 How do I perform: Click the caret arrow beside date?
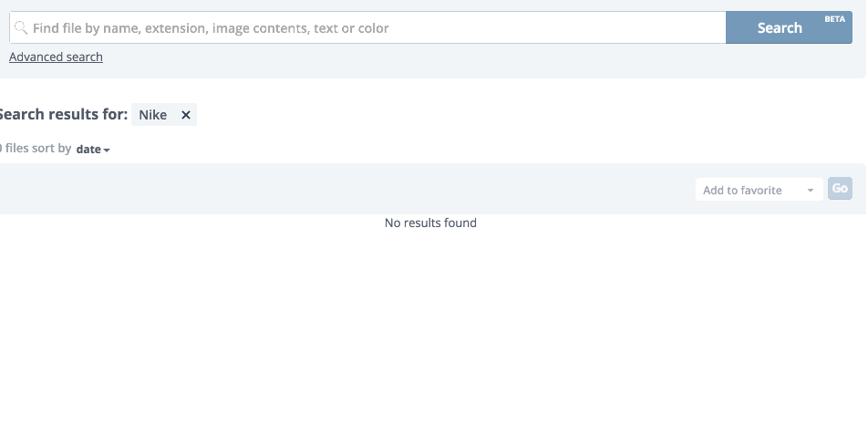pos(107,150)
